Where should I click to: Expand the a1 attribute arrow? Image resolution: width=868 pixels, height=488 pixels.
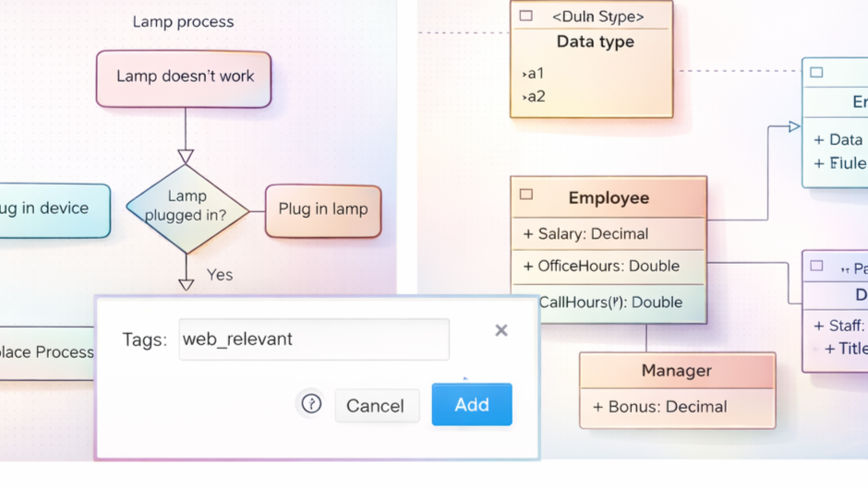pos(524,73)
